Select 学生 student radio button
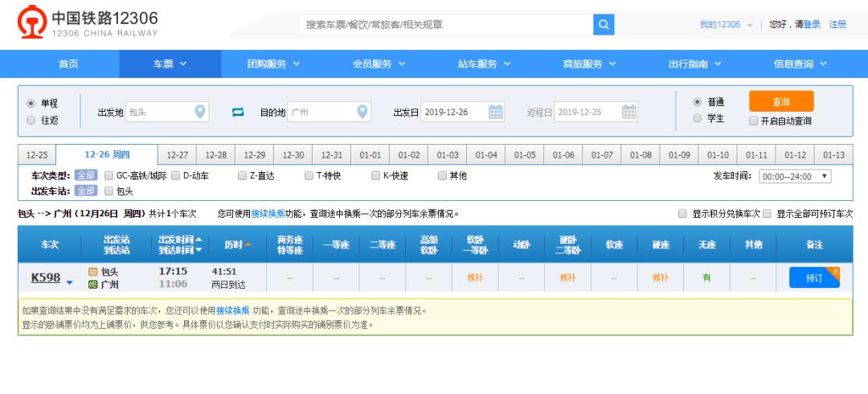 pos(698,118)
